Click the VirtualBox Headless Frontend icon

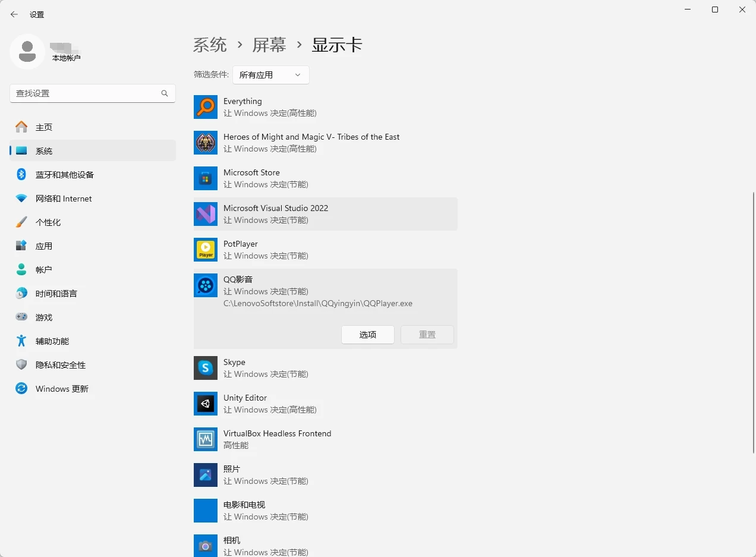coord(206,439)
